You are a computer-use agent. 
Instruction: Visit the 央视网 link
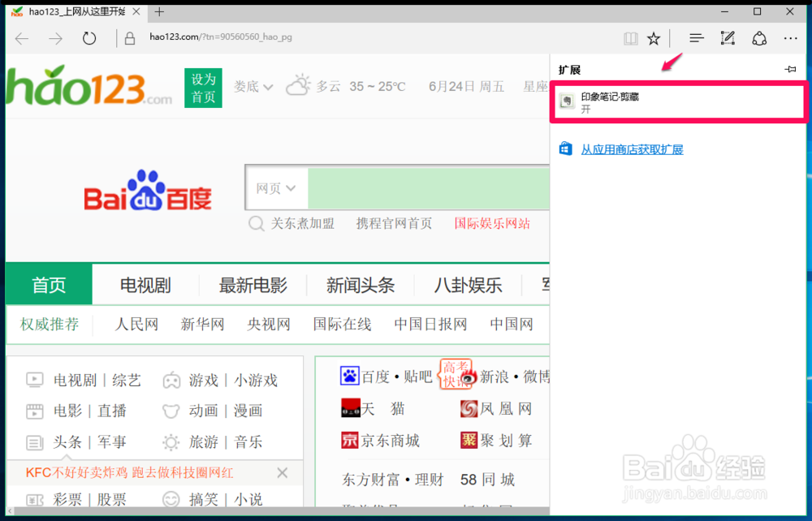point(269,325)
